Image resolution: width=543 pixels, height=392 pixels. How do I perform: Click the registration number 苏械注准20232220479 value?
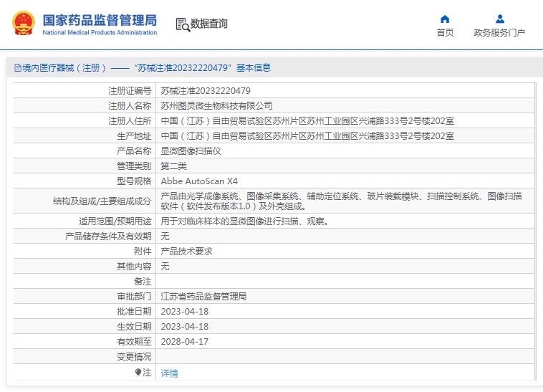[205, 91]
